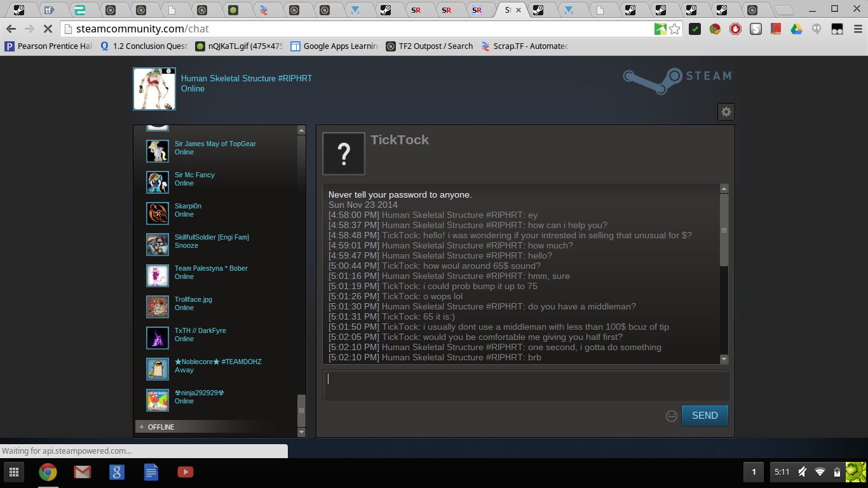Open Scrap.TF bookmark
868x488 pixels.
click(x=524, y=46)
